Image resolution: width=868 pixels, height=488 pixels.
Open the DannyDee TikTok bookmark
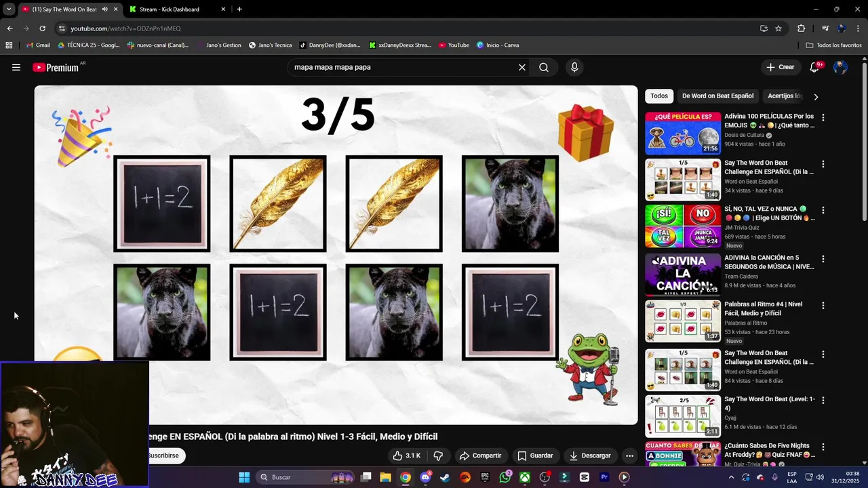(330, 45)
